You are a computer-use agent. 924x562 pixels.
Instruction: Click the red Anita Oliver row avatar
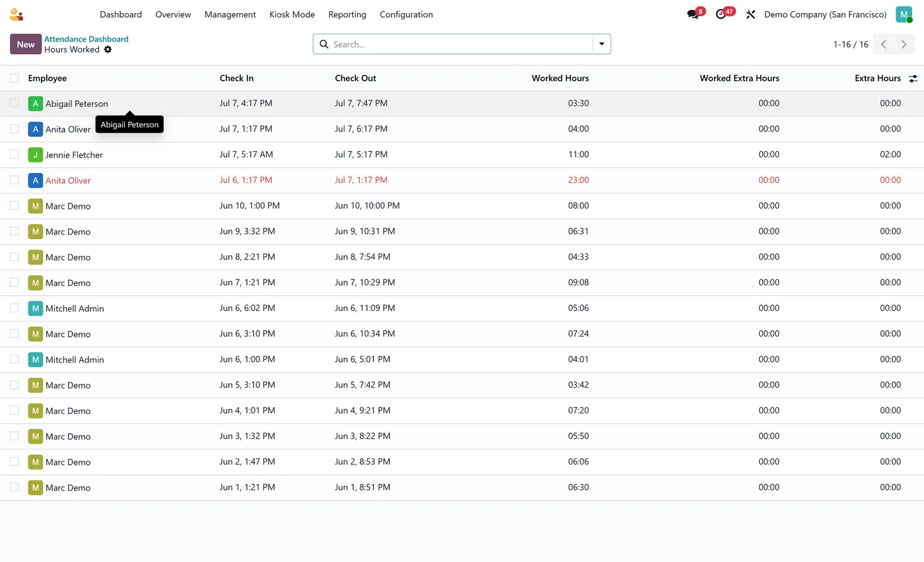point(35,180)
